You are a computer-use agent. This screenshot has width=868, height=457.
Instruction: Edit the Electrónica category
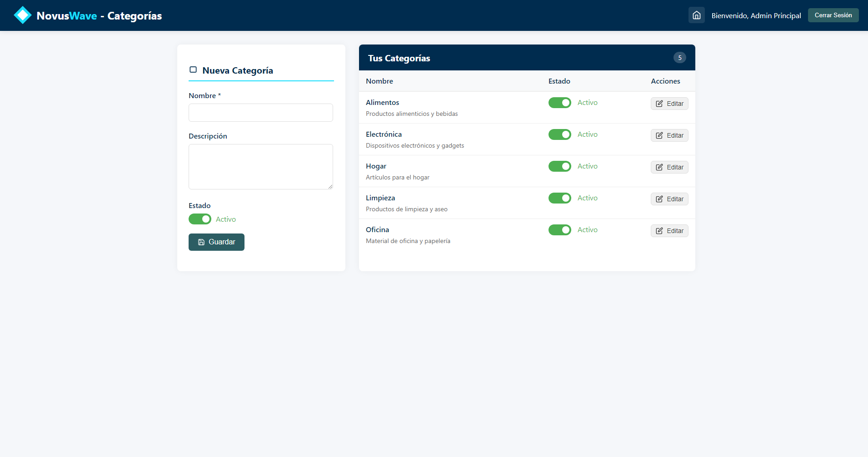669,135
